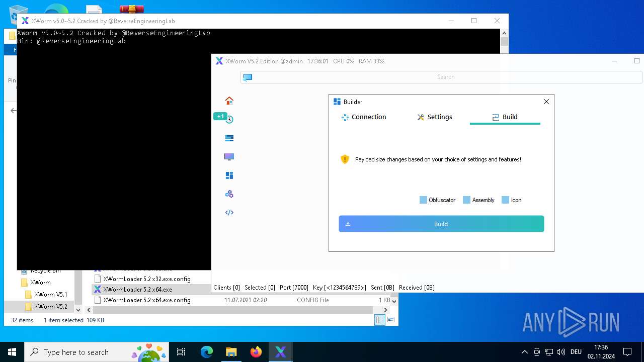Click Selected [0] in status bar
Screen dimensions: 644x362
coord(260,288)
